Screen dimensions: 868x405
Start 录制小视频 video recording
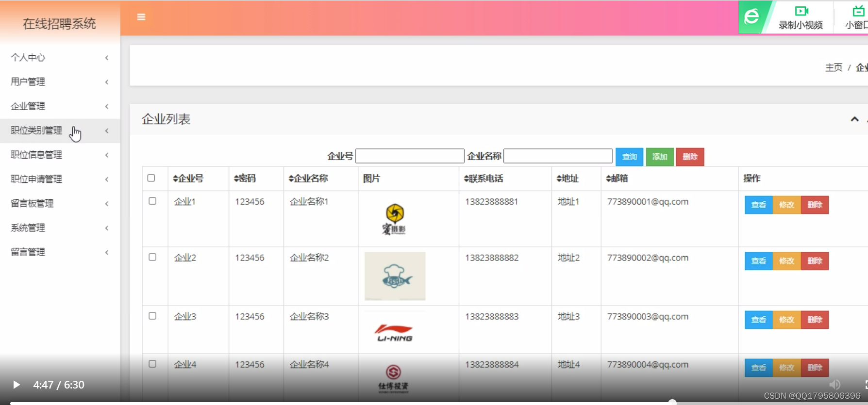click(x=801, y=17)
